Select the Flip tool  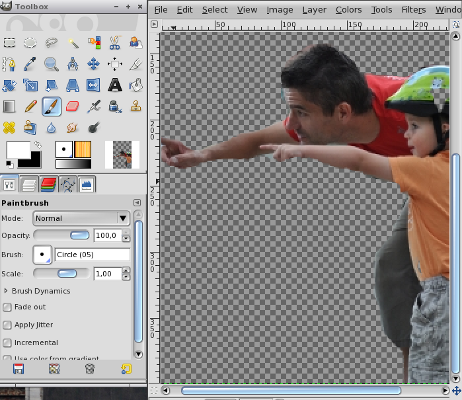click(94, 85)
